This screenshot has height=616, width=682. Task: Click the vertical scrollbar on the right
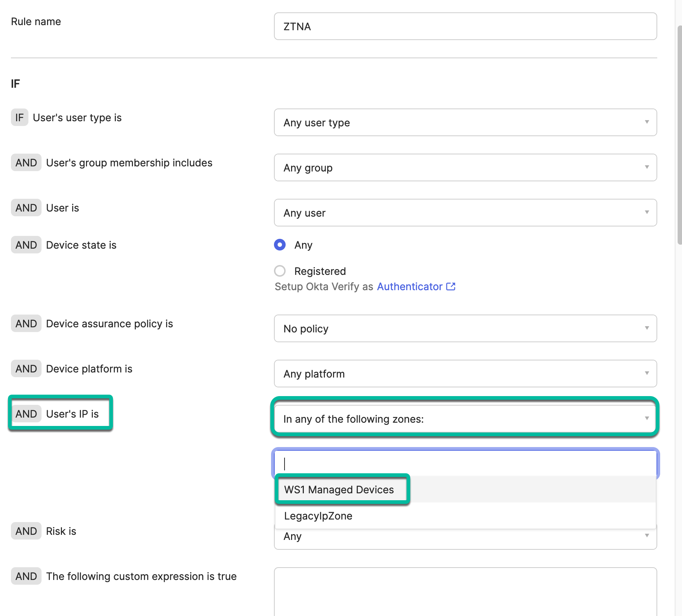679,135
